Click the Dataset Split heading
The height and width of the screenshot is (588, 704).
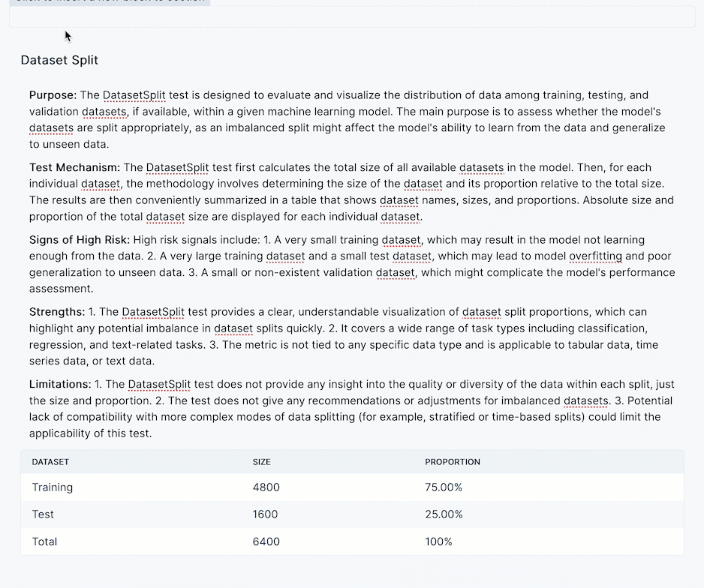click(59, 60)
